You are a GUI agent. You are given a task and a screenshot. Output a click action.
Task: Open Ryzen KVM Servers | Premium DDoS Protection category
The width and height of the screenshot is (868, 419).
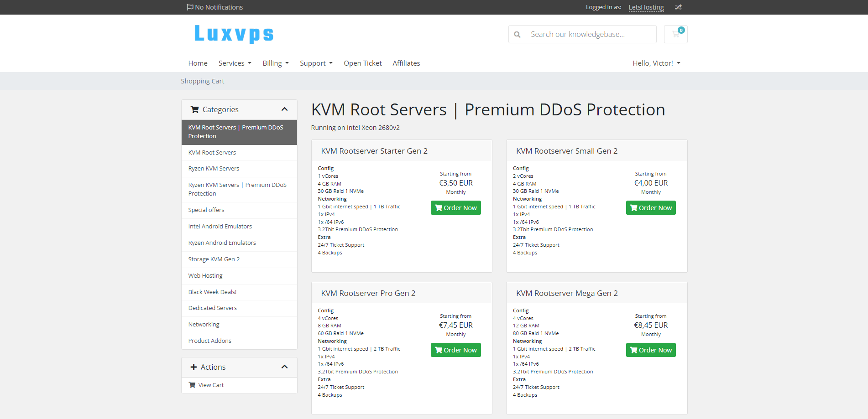click(239, 189)
